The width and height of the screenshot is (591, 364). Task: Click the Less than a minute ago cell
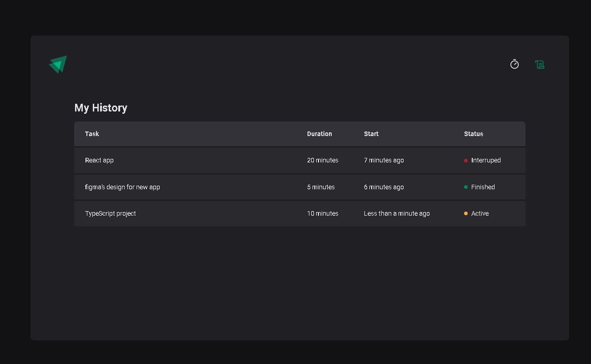(x=397, y=213)
